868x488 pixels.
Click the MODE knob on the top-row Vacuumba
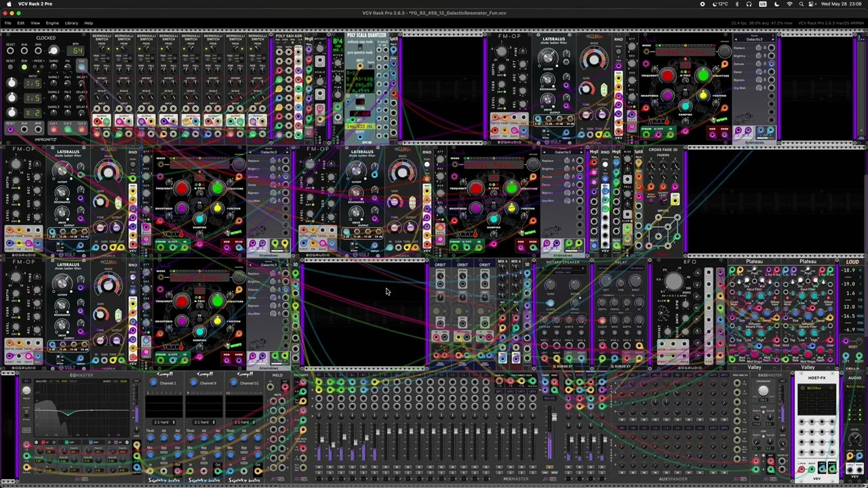(x=594, y=60)
